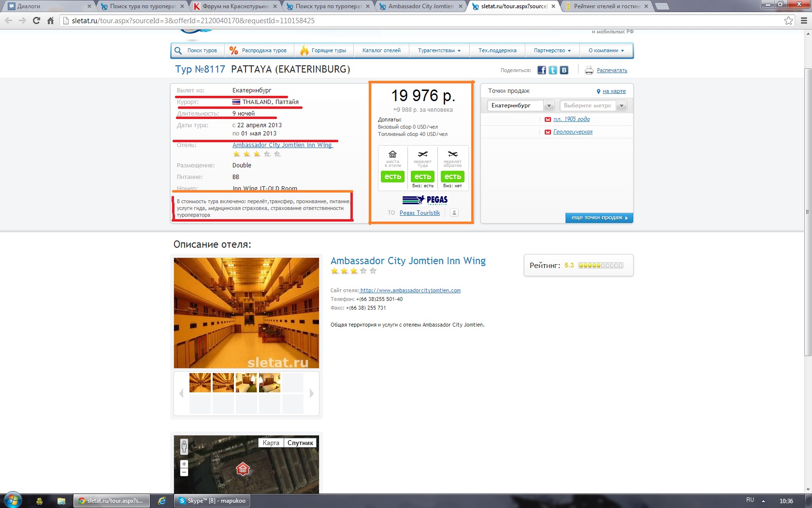Expand the Партнерство menu
The image size is (812, 508).
click(x=552, y=50)
